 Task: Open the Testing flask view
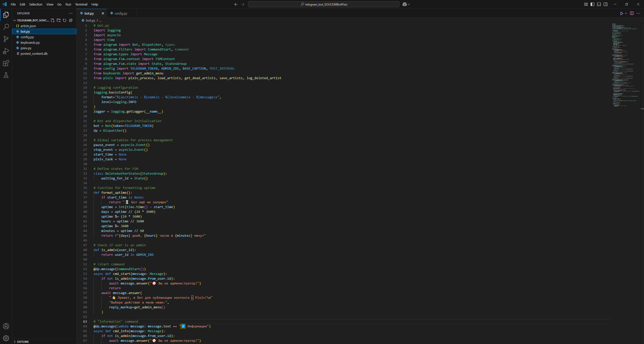point(6,75)
